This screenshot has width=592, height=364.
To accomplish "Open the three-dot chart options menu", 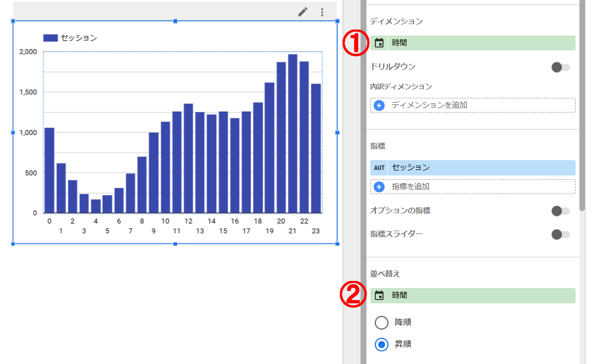I will click(x=322, y=12).
